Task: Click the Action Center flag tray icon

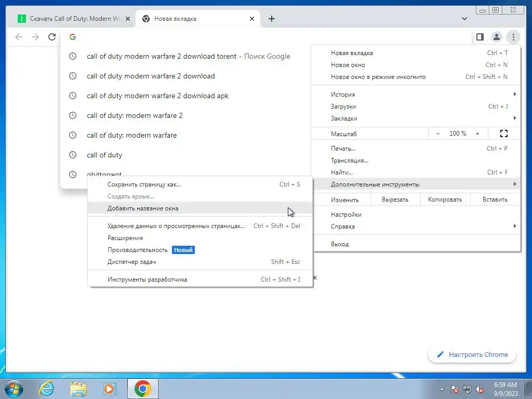Action: [x=454, y=389]
